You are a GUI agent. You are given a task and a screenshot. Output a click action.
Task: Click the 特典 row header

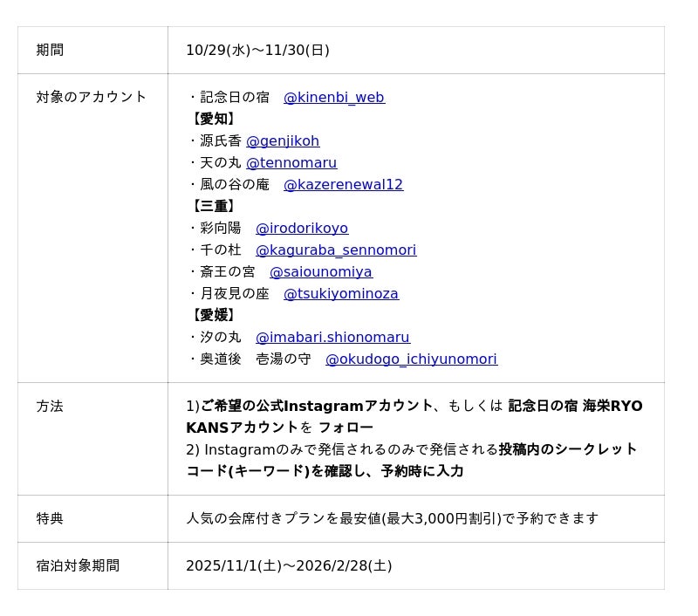click(50, 519)
